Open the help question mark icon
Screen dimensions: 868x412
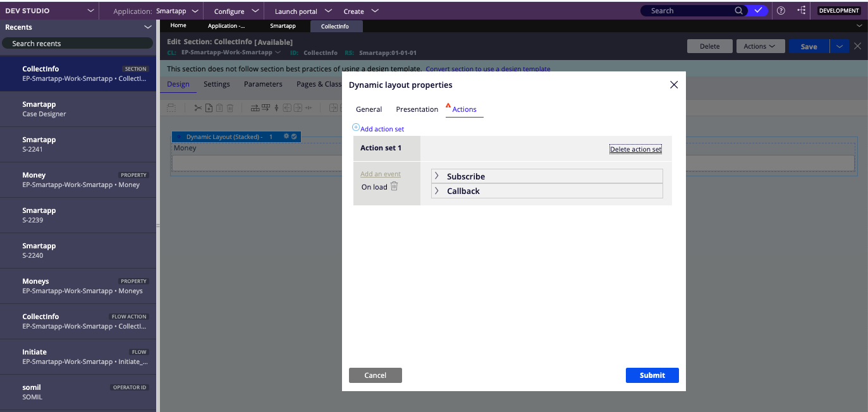tap(780, 11)
